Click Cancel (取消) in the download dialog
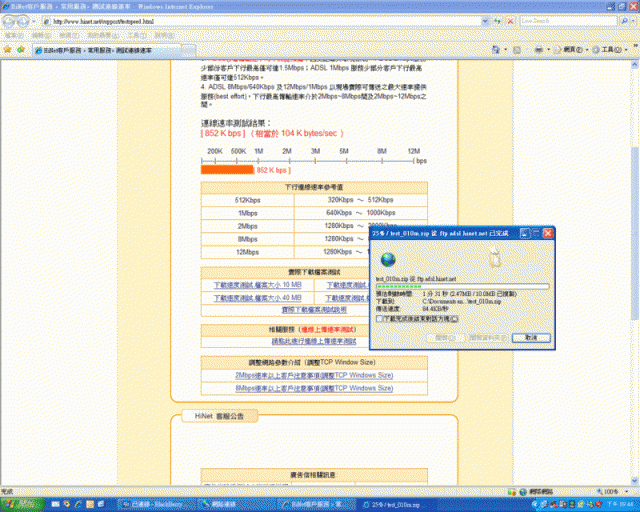 coord(531,338)
